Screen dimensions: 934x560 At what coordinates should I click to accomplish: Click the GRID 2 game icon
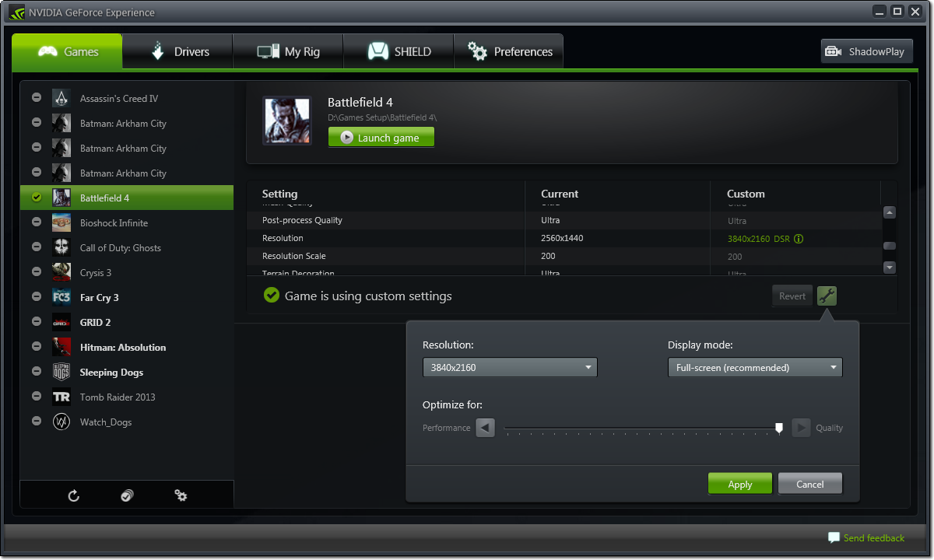coord(61,322)
